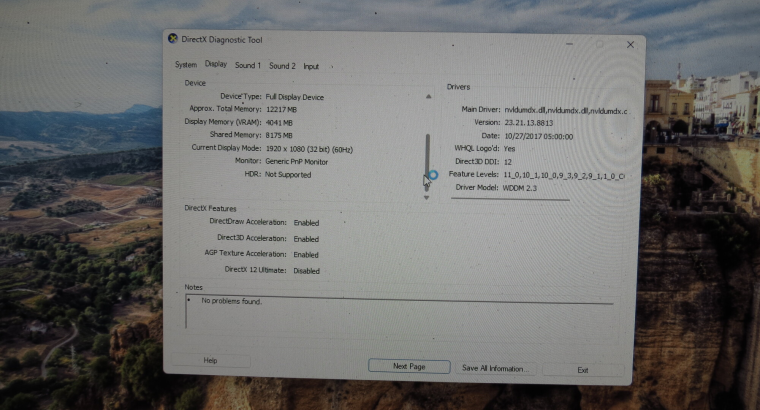Click the 'Device' group label
Viewport: 760px width, 410px height.
pyautogui.click(x=195, y=83)
